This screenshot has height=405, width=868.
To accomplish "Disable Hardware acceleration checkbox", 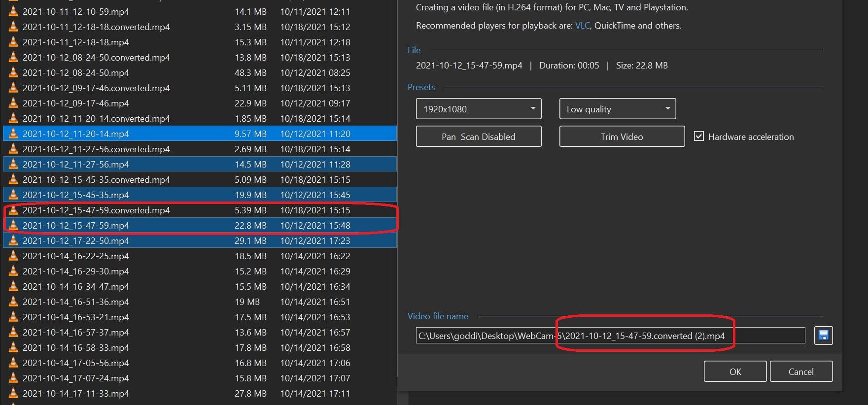I will (698, 136).
